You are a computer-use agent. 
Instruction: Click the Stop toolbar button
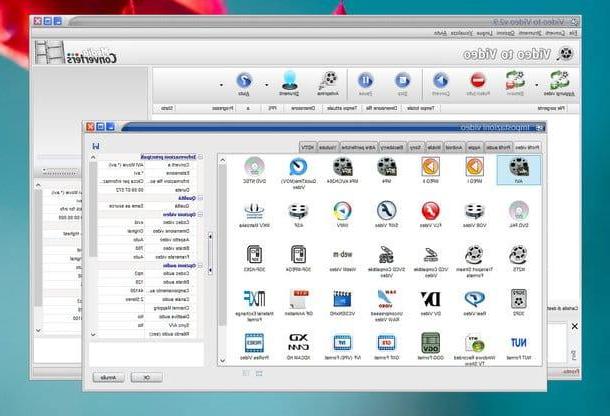[402, 83]
